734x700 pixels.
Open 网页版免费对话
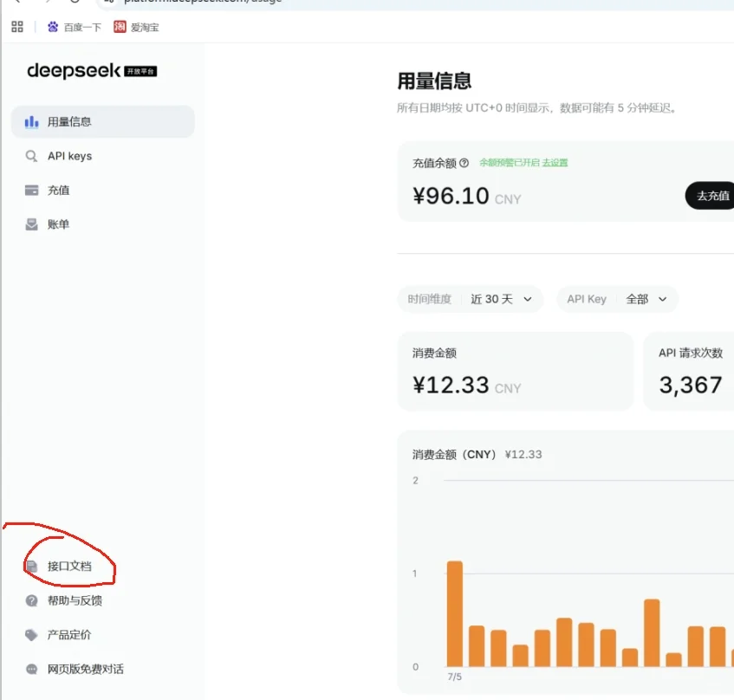(86, 669)
